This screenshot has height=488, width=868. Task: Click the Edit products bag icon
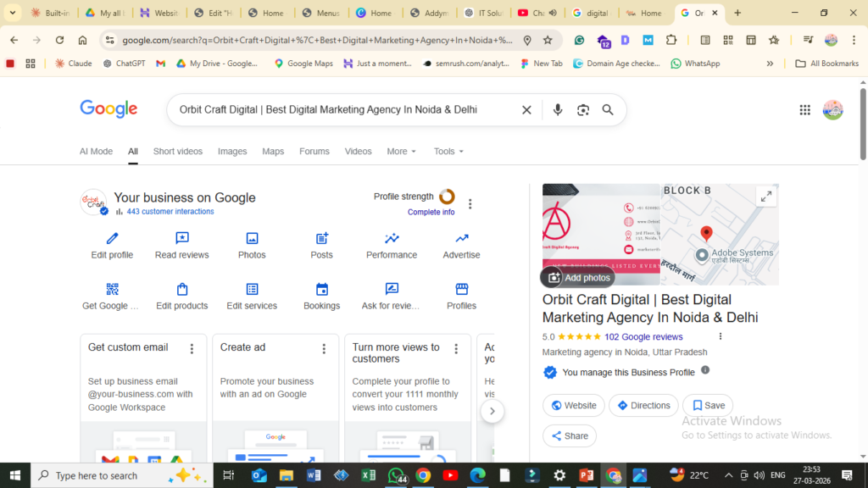point(181,290)
